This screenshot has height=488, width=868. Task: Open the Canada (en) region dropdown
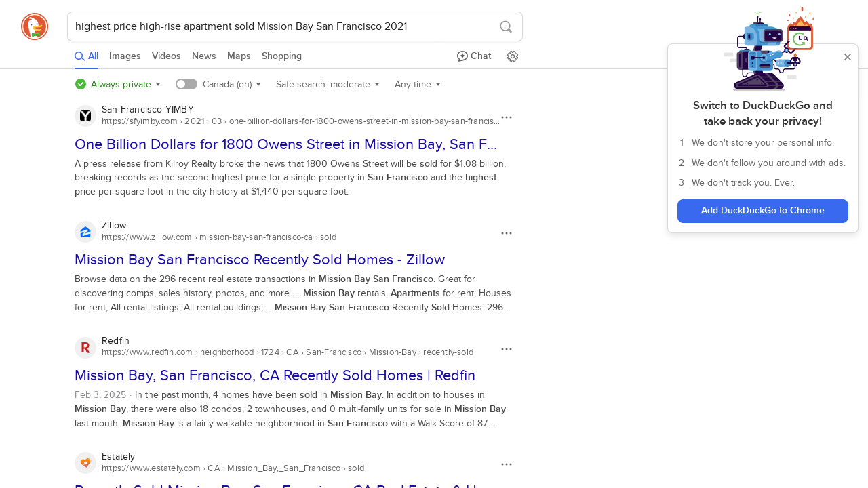[232, 84]
